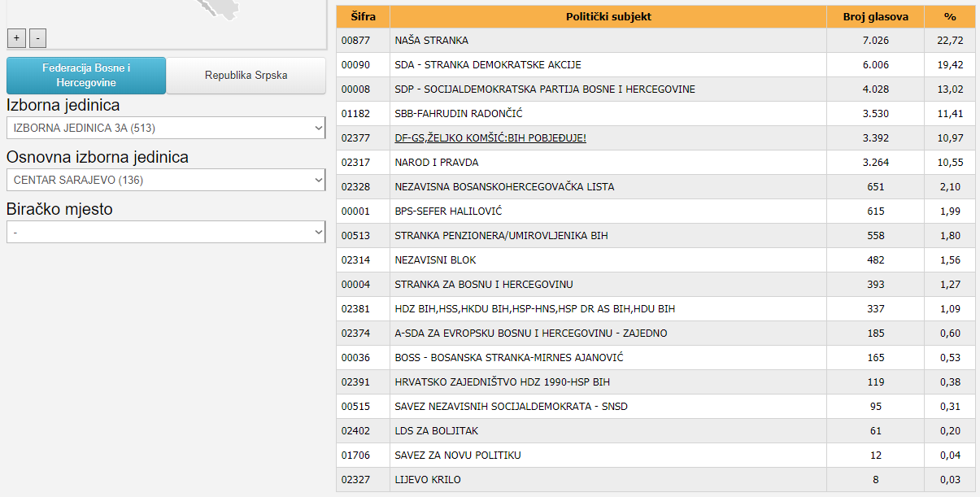Click code 02328 in Šifra column
This screenshot has height=497, width=980.
[x=355, y=187]
